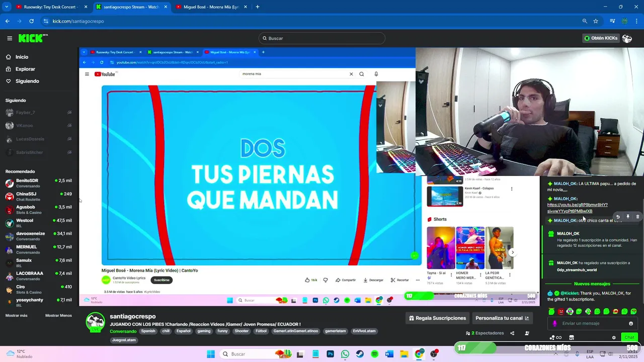The width and height of the screenshot is (644, 362).
Task: Switch to Miguel Bosé Morena Mía tab
Action: [212, 7]
